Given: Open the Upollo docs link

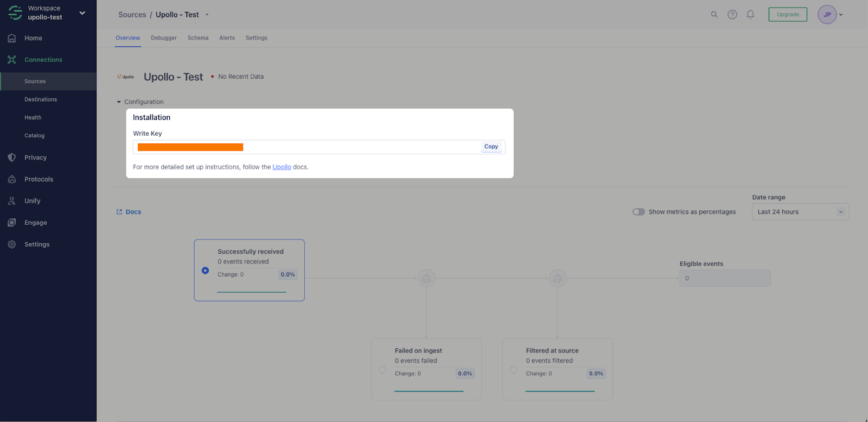Looking at the screenshot, I should point(282,167).
